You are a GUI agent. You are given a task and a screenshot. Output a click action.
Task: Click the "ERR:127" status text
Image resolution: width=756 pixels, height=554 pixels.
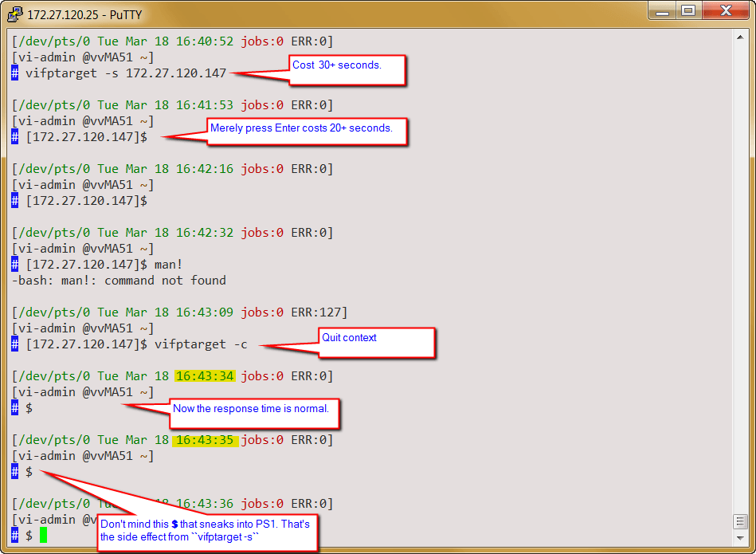319,312
